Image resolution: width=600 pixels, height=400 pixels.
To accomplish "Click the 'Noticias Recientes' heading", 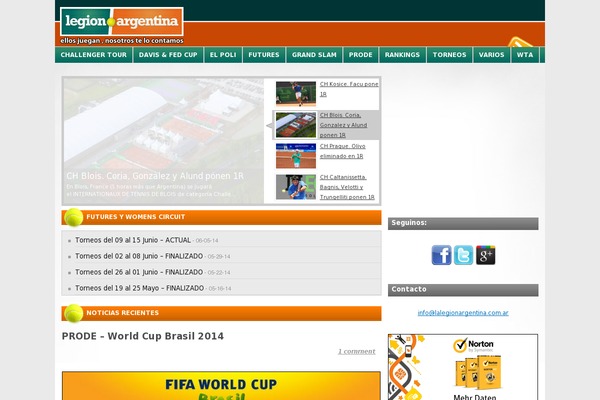I will pyautogui.click(x=122, y=313).
